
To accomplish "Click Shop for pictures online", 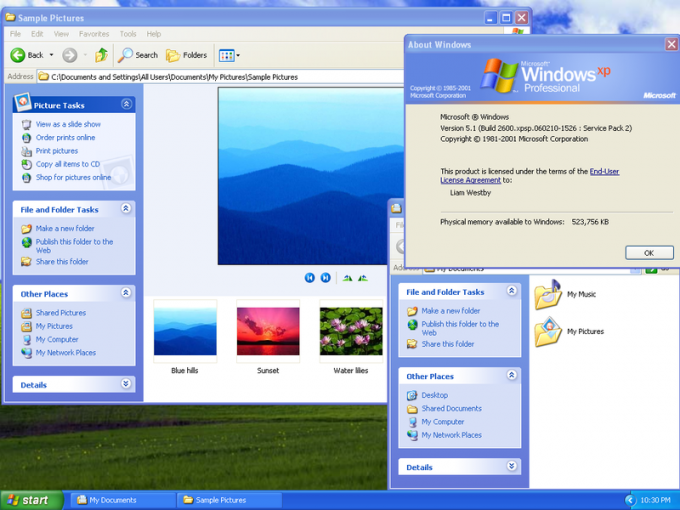I will click(73, 177).
